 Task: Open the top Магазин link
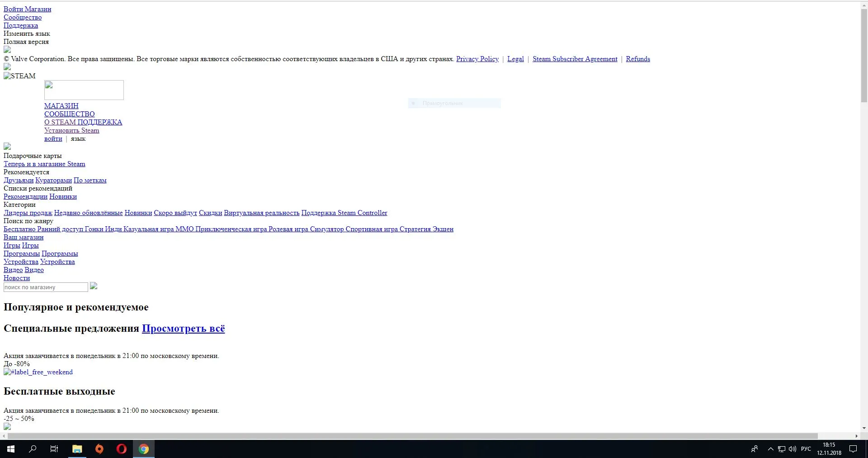point(38,9)
